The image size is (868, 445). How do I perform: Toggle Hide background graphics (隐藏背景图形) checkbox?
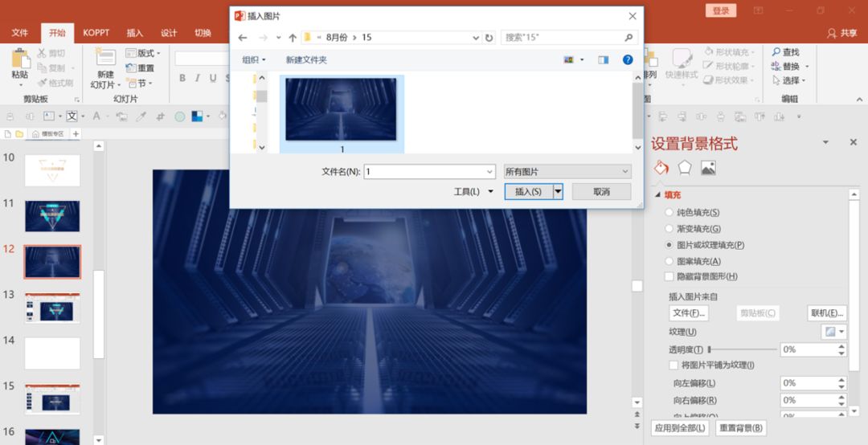[669, 276]
